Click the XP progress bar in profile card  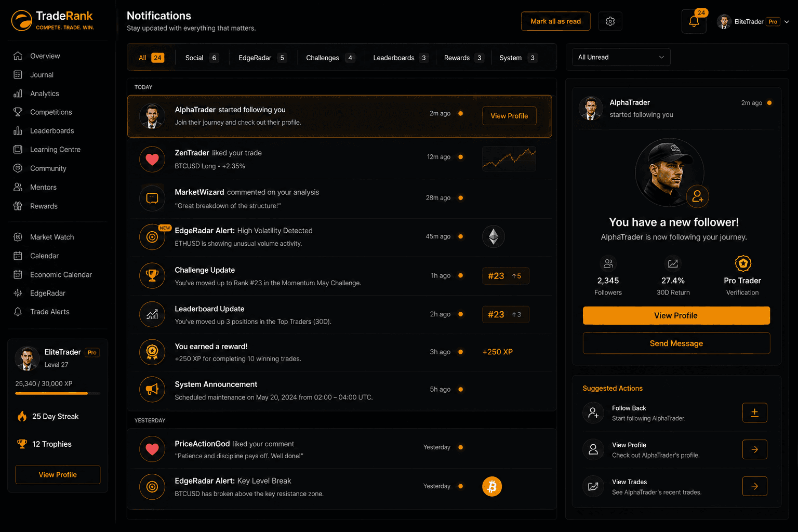(x=58, y=393)
